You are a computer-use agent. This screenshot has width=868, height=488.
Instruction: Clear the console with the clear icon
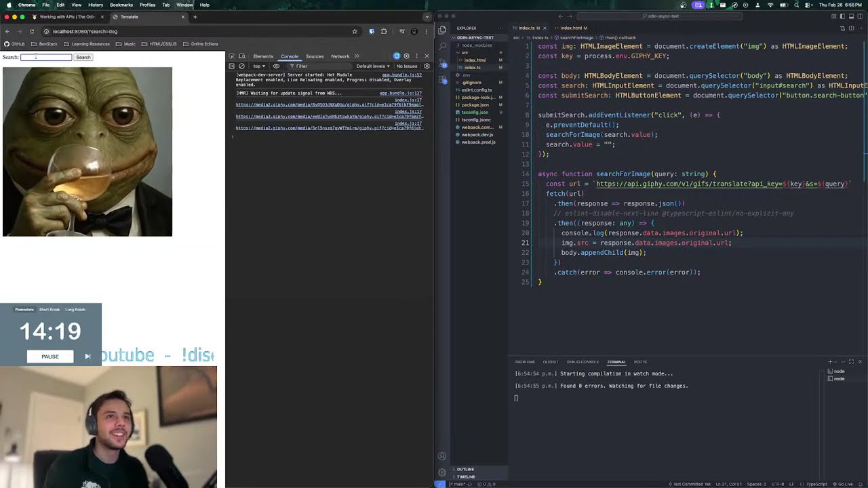click(241, 66)
